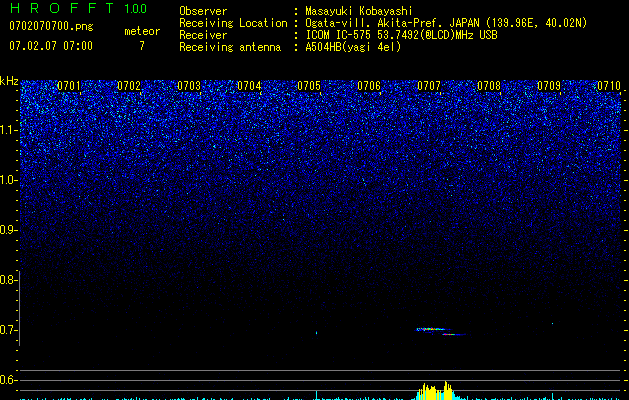This screenshot has height=400, width=629.
Task: Click the 0701 time marker
Action: (x=69, y=86)
